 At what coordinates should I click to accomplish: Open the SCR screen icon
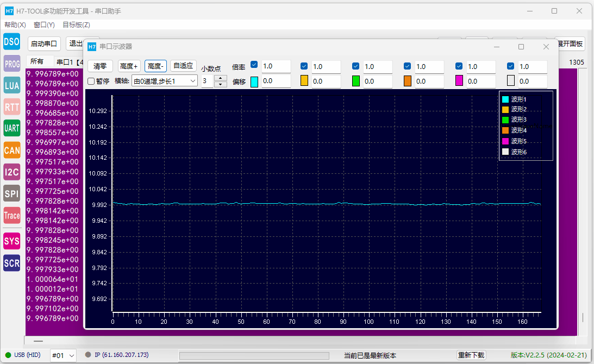click(x=12, y=263)
